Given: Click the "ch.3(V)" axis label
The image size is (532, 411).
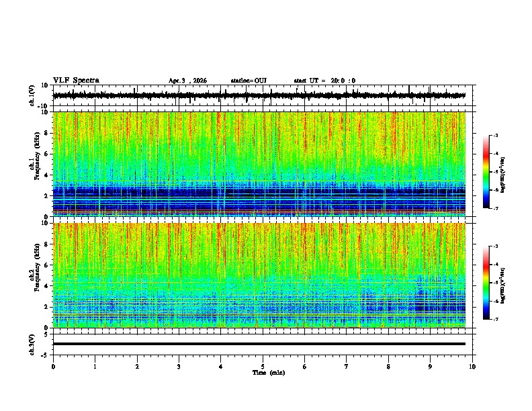Looking at the screenshot, I should click(x=32, y=345).
